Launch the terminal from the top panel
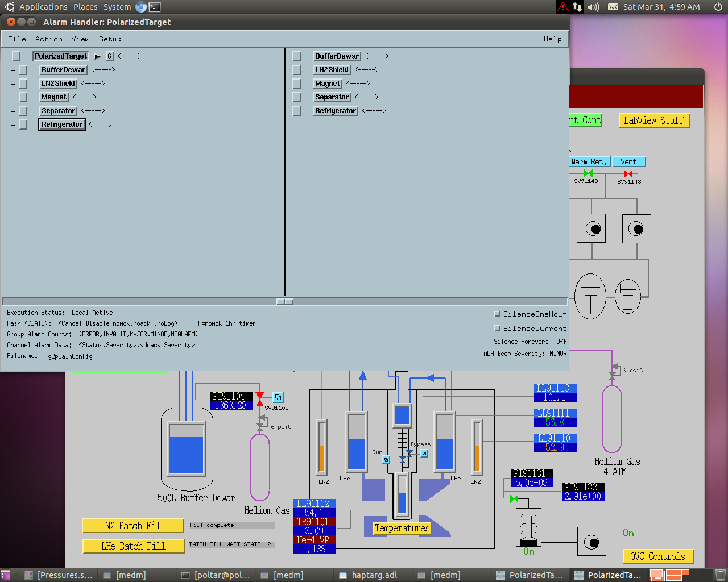Viewport: 728px width, 582px height. [x=155, y=7]
